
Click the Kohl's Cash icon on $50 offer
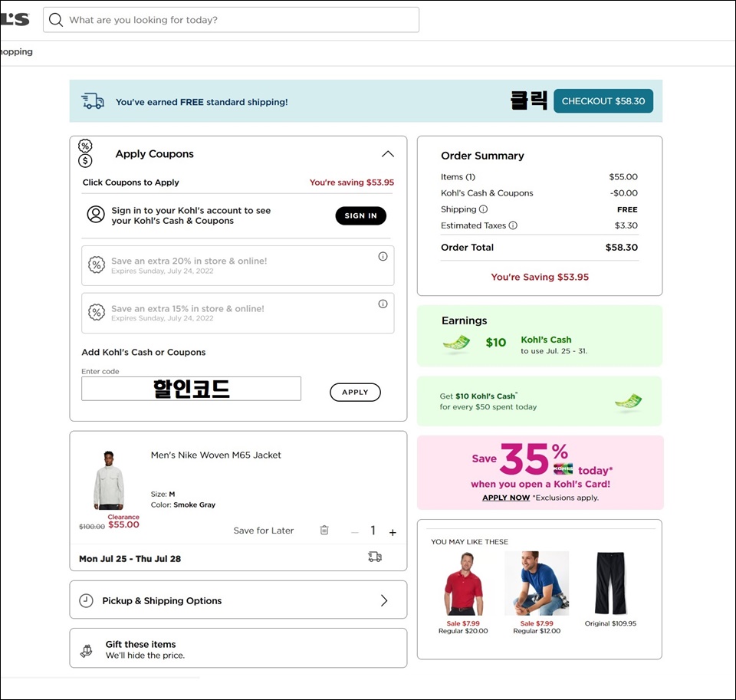pyautogui.click(x=628, y=401)
